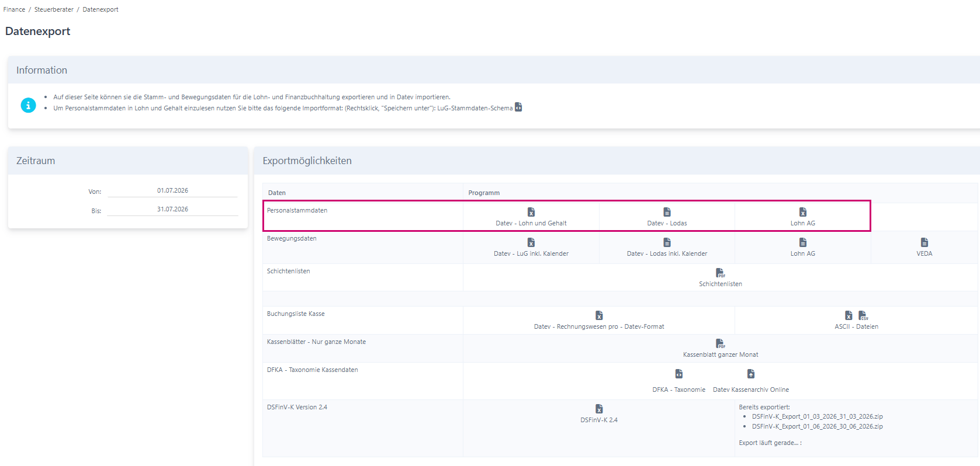The height and width of the screenshot is (466, 980).
Task: Open LuG-Stammdaten-Schema link
Action: point(475,108)
